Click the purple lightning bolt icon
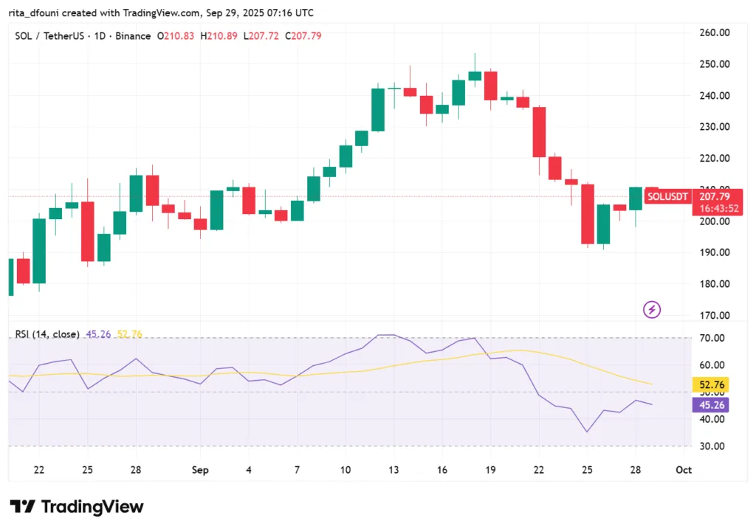756x532 pixels. click(652, 310)
